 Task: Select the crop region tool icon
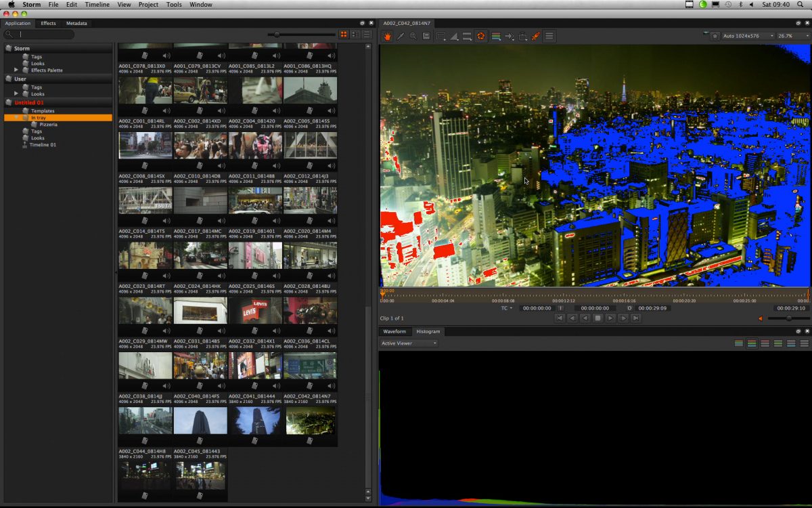441,36
